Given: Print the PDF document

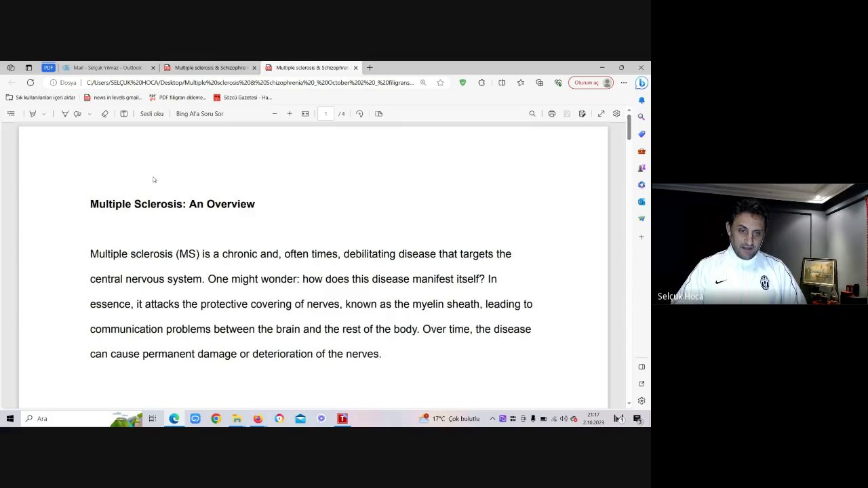Looking at the screenshot, I should point(551,114).
